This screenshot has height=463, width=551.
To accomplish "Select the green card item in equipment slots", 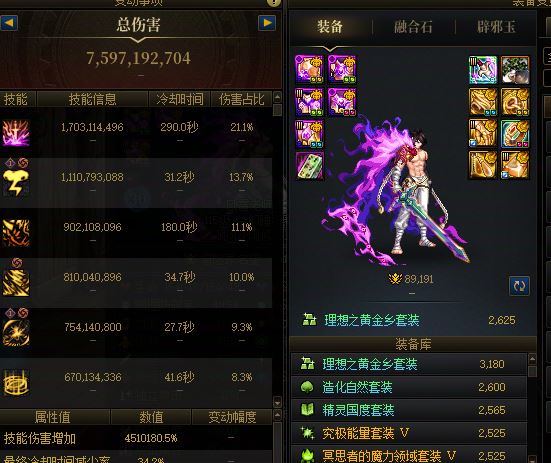I will coord(310,166).
